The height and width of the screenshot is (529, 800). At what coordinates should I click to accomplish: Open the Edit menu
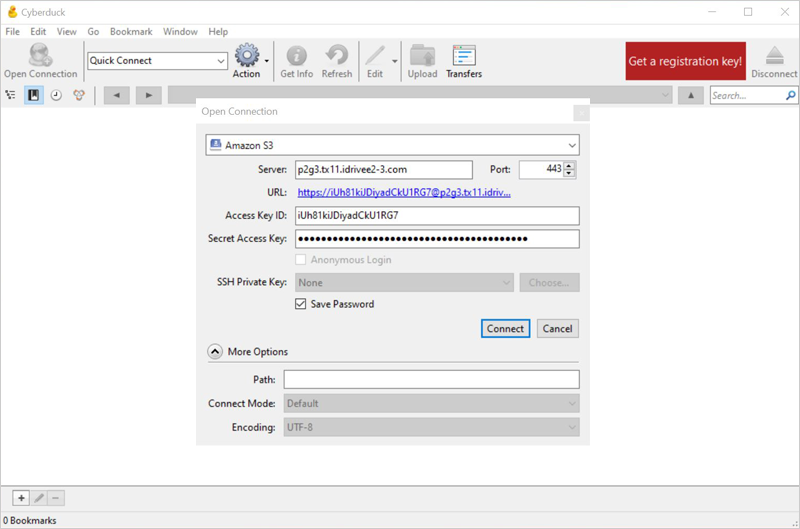click(38, 32)
